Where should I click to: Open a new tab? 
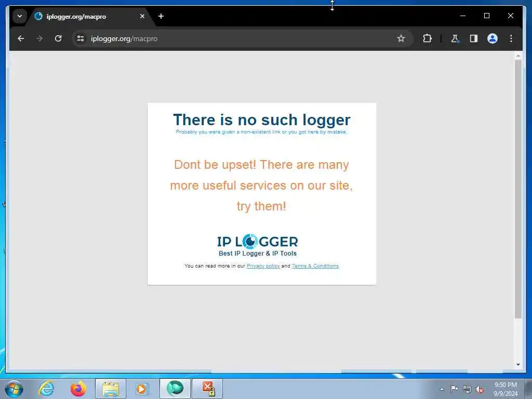161,16
